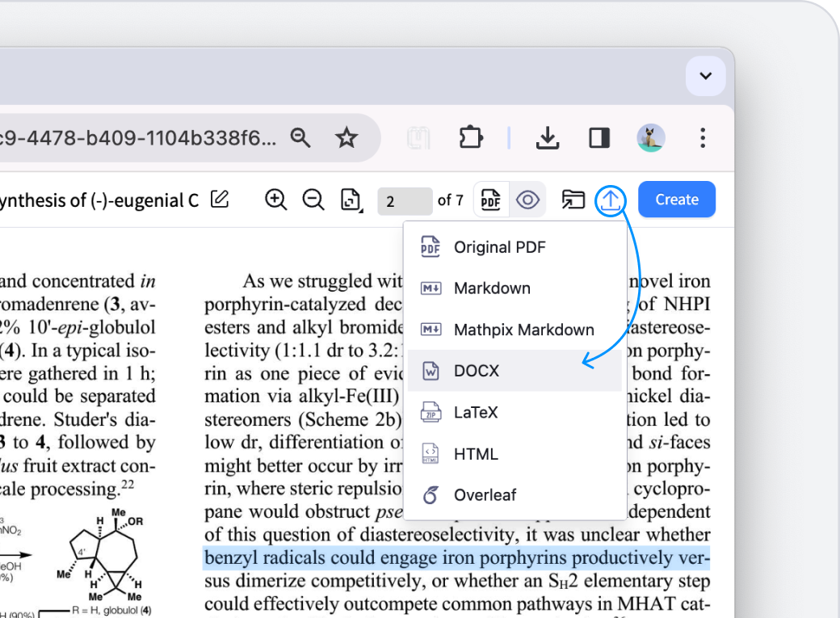
Task: Zoom in on the PDF document
Action: click(275, 200)
